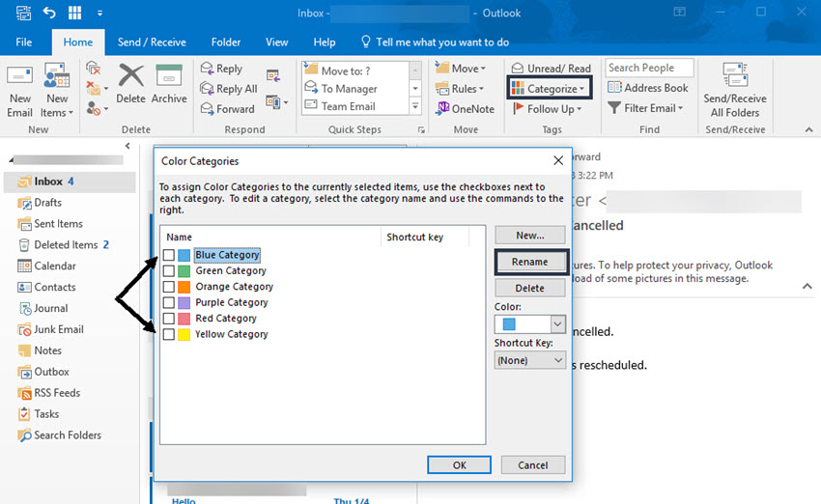Image resolution: width=821 pixels, height=504 pixels.
Task: Click the New Email icon
Action: pos(19,76)
